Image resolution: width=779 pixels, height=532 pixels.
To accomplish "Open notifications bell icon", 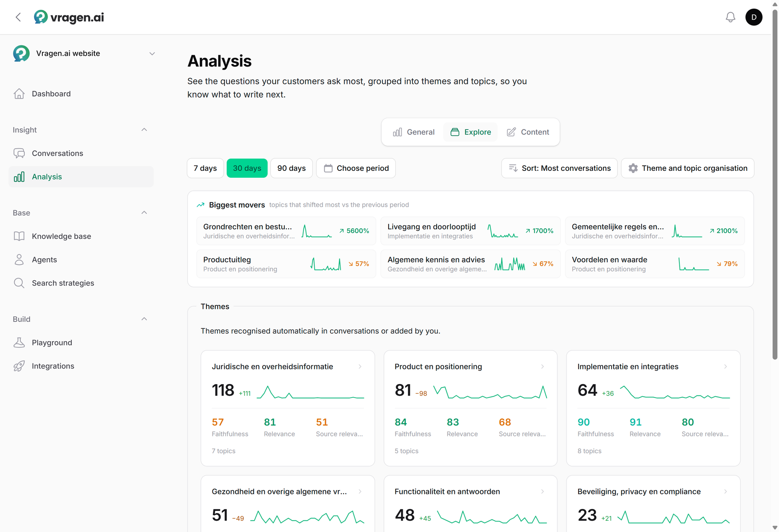I will [731, 17].
